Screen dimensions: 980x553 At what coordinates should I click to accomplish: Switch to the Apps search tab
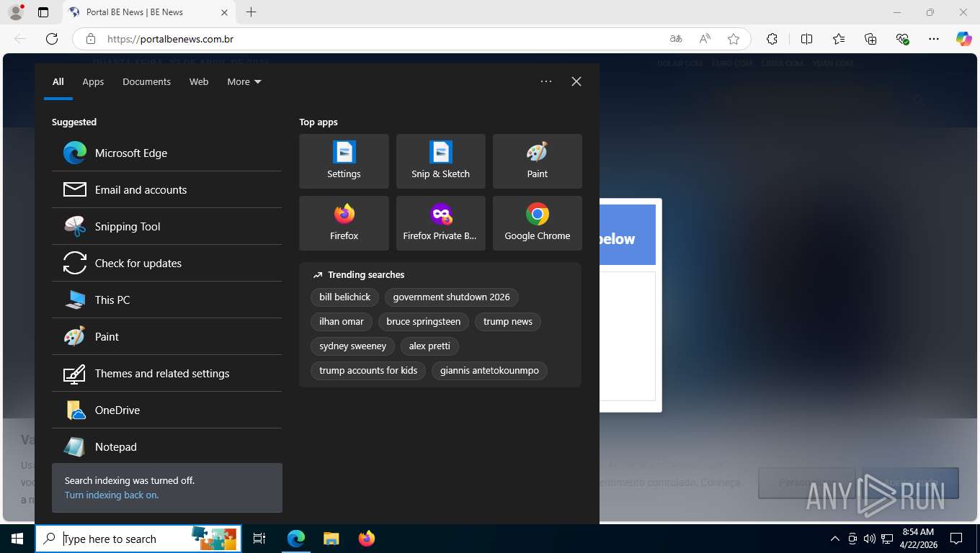tap(93, 81)
